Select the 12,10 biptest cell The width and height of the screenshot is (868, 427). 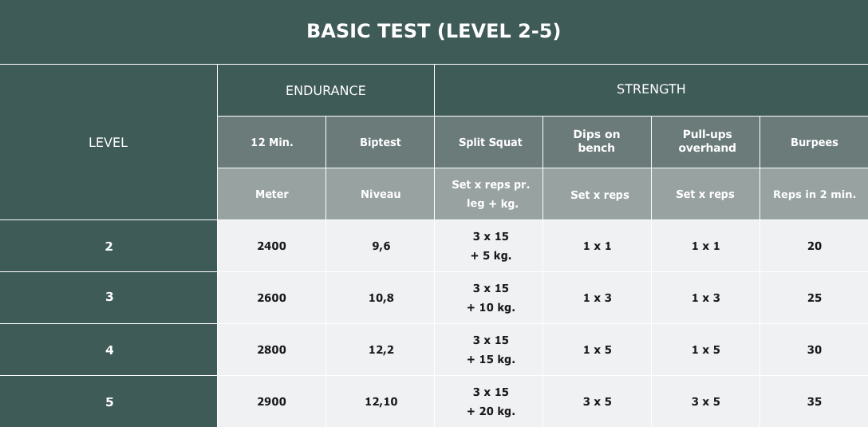[381, 401]
